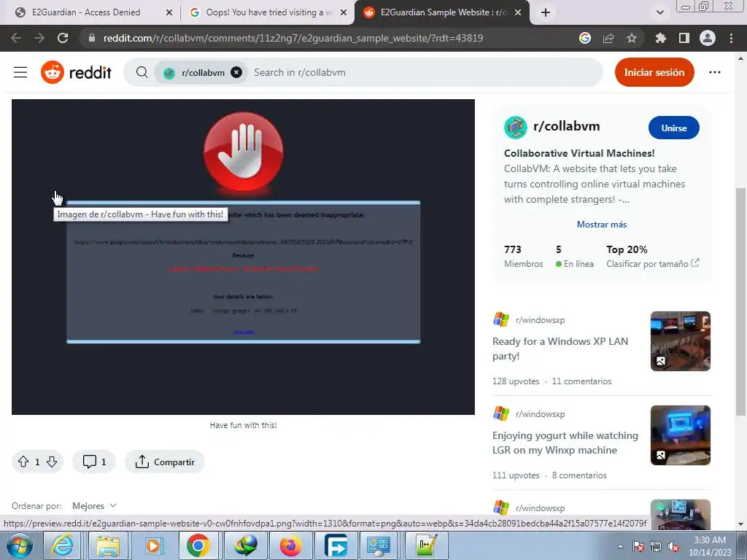Viewport: 747px width, 560px height.
Task: Open the Mejores sort dropdown
Action: coord(94,506)
